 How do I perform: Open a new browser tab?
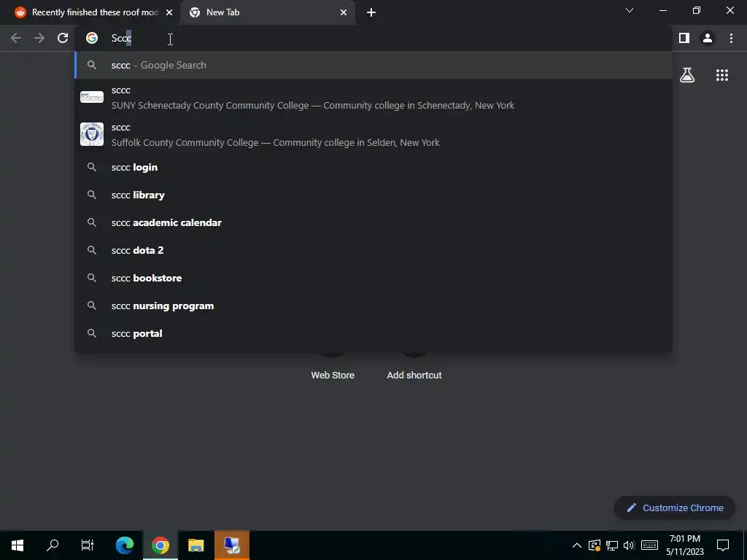371,12
